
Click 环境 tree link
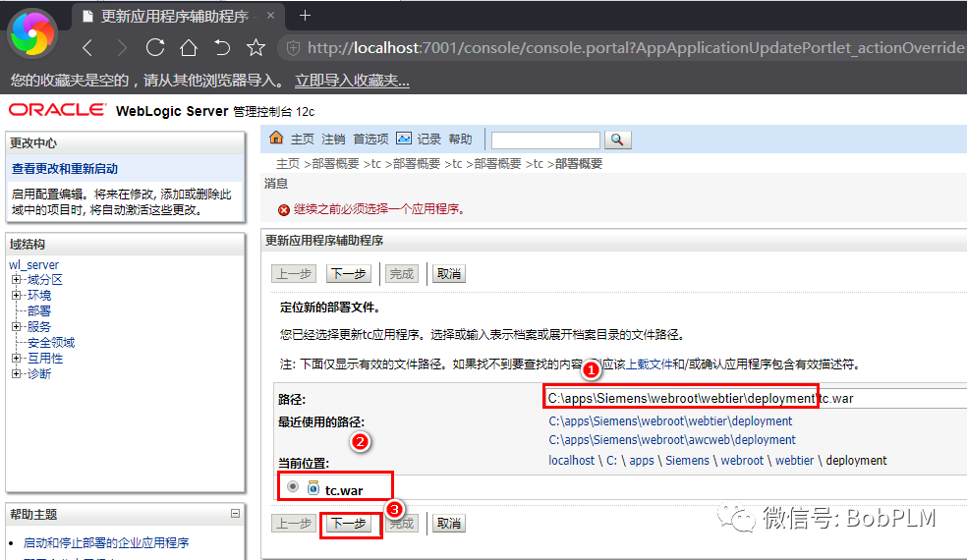coord(39,295)
